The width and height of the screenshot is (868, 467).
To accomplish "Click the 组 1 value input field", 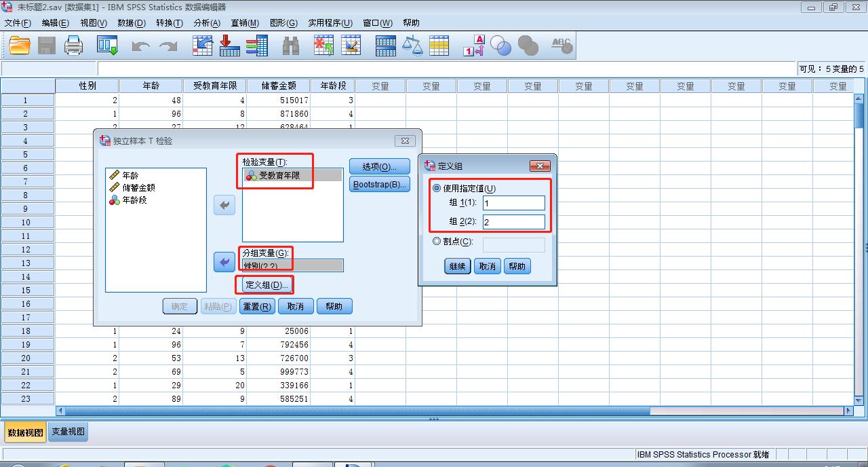I will [x=514, y=203].
